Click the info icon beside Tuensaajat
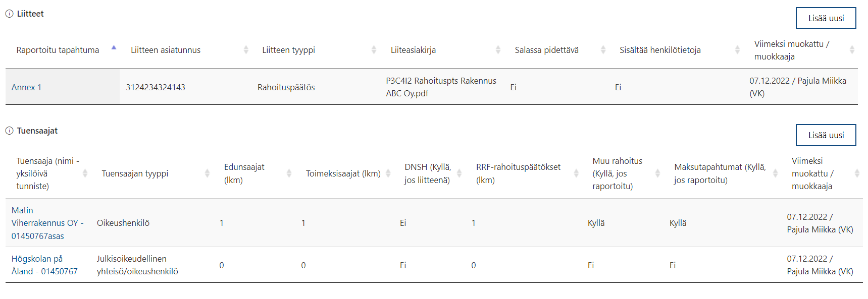 coord(9,131)
